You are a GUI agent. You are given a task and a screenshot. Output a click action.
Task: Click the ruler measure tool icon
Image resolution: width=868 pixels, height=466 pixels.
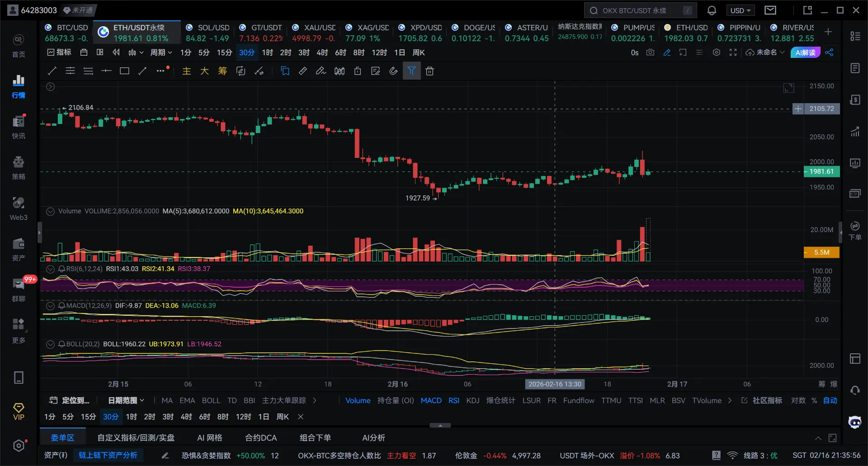coord(303,71)
